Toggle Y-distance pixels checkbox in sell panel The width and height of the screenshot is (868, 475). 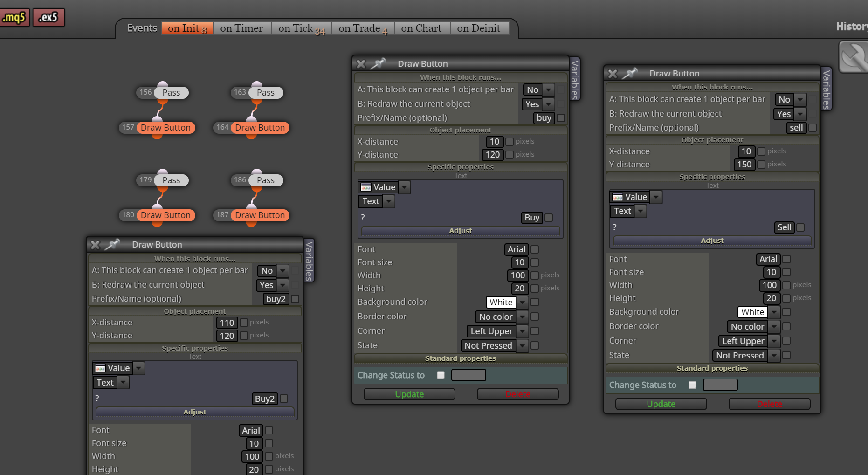pyautogui.click(x=761, y=165)
